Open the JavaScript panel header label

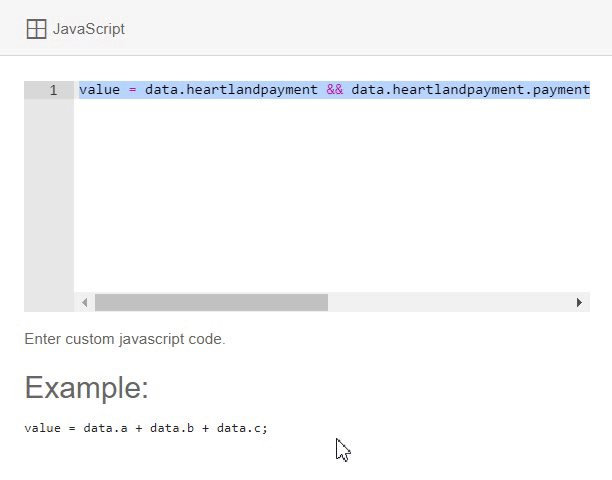(89, 29)
